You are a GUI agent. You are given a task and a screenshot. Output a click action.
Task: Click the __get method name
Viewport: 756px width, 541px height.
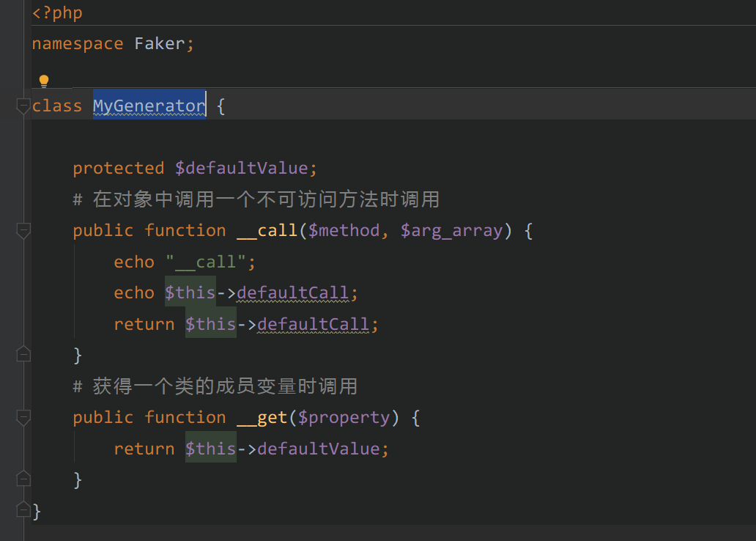click(x=262, y=417)
